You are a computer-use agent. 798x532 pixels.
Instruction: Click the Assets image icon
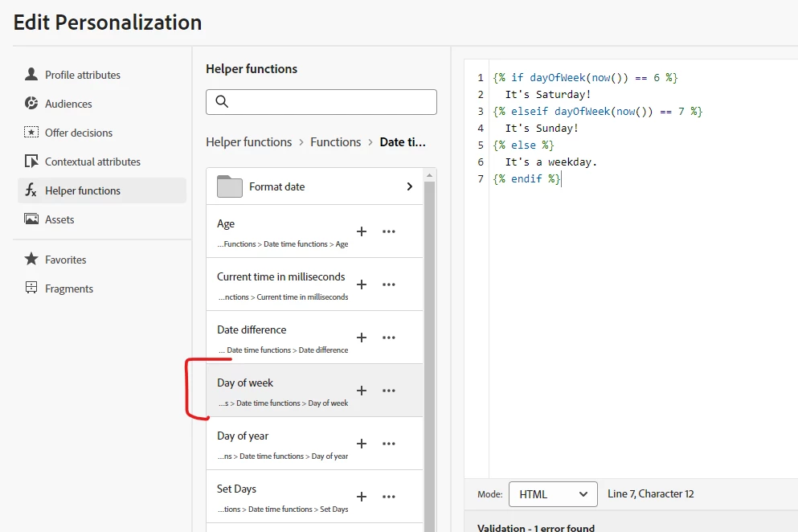click(31, 219)
